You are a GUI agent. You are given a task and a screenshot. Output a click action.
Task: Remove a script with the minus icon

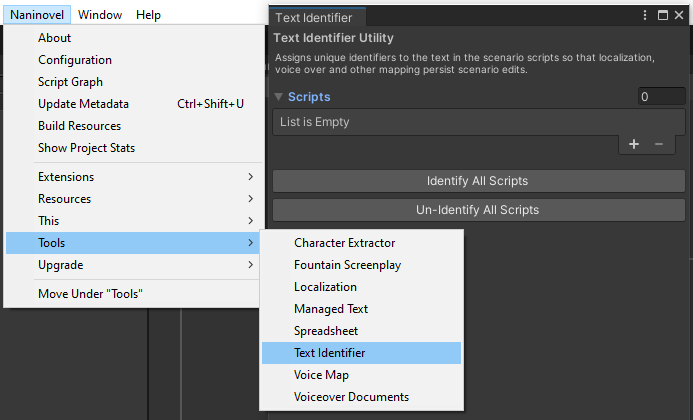[x=658, y=144]
